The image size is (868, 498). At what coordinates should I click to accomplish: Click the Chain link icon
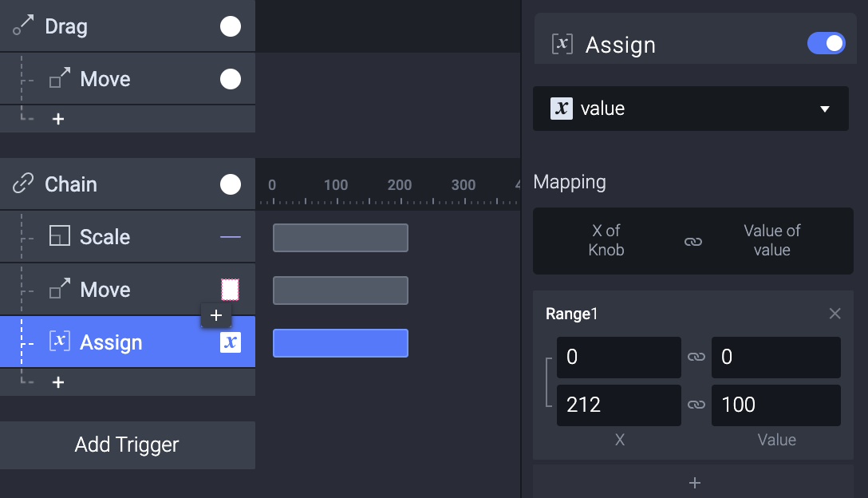pos(23,184)
